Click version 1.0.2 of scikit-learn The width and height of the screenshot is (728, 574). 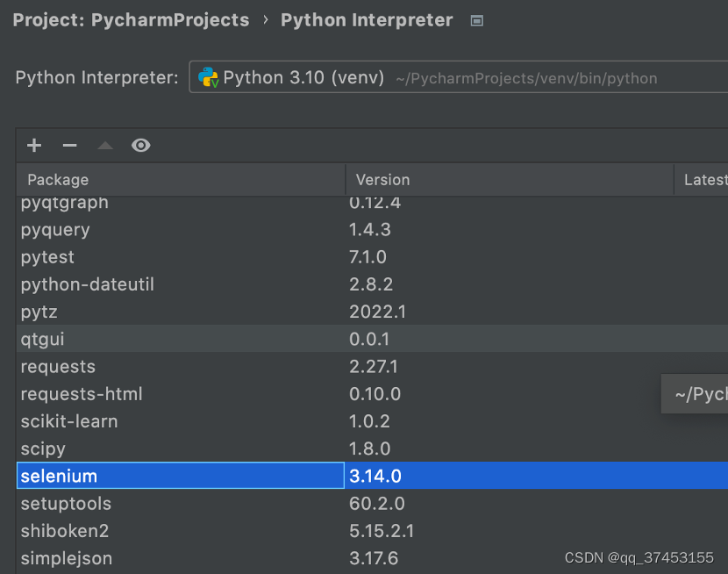click(x=369, y=421)
